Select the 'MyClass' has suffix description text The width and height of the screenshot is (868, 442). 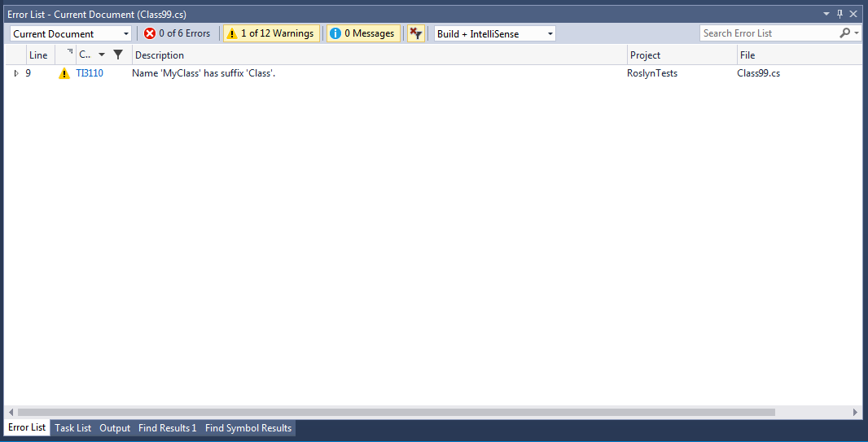(x=204, y=73)
